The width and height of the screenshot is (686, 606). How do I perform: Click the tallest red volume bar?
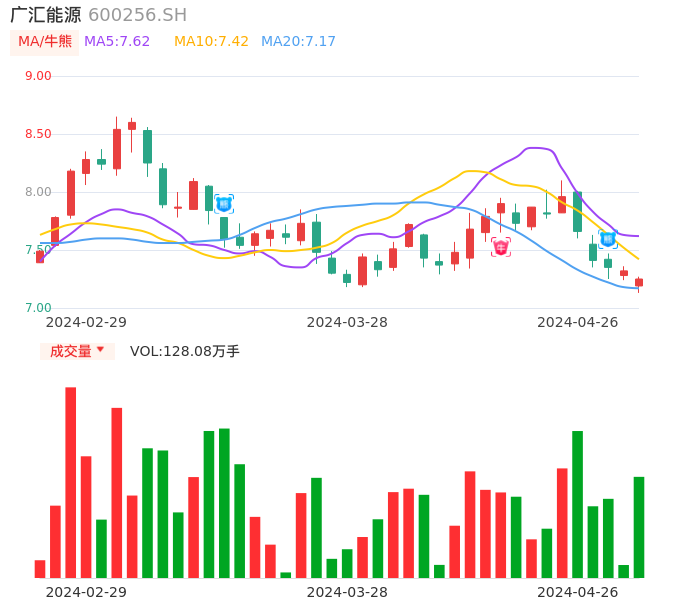[71, 482]
